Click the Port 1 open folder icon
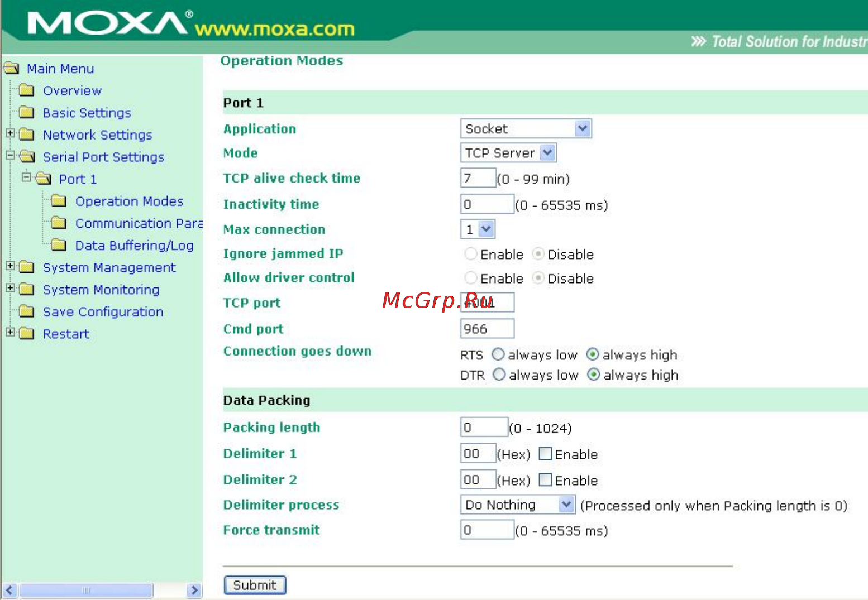868x600 pixels. pyautogui.click(x=43, y=179)
